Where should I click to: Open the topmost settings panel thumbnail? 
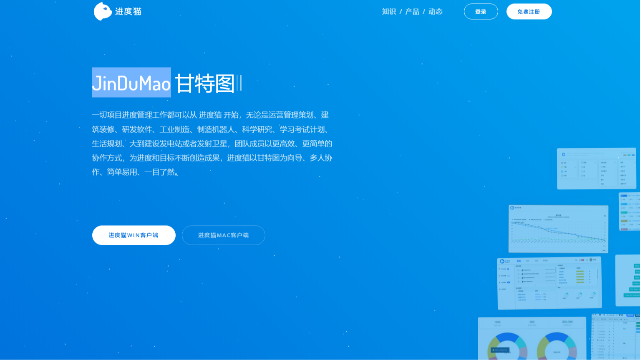point(596,168)
